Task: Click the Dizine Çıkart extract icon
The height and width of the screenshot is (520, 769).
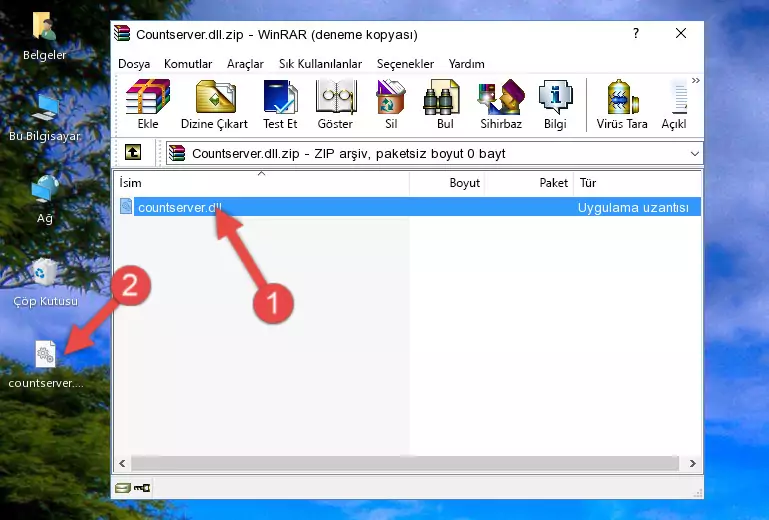Action: pyautogui.click(x=214, y=104)
